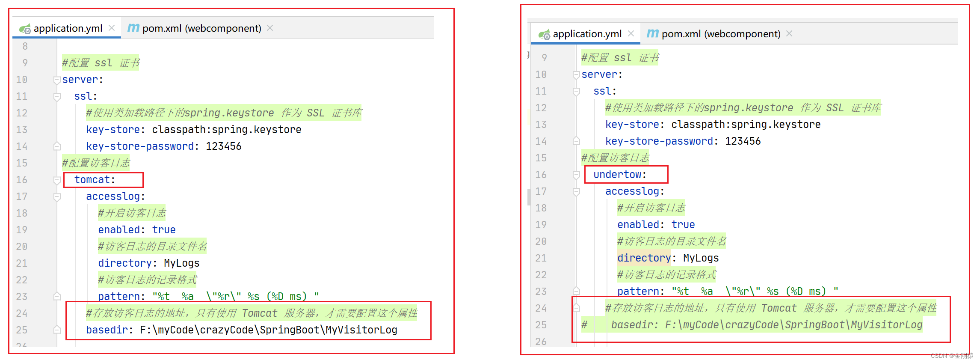Close application.yml tab in right editor

point(631,33)
